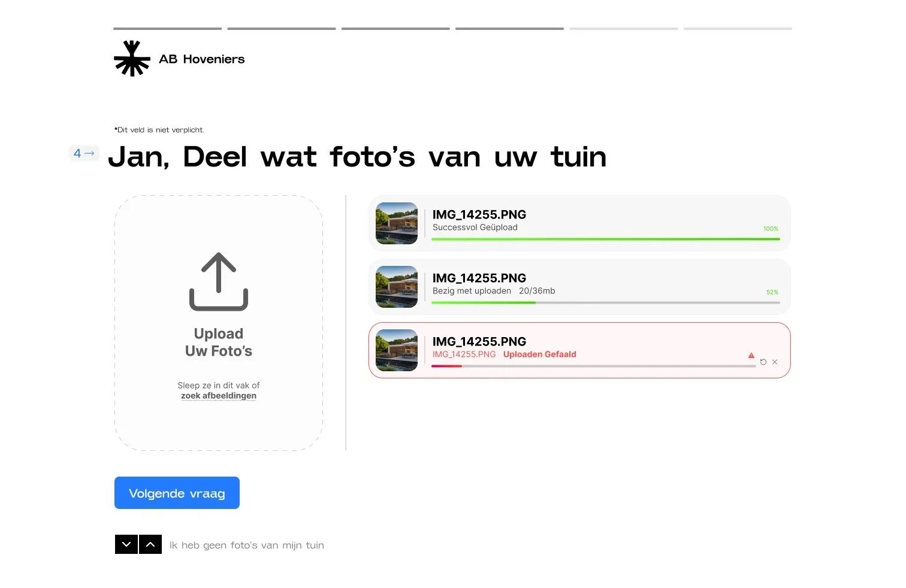Viewport: 906px width, 588px height.
Task: Select "Ik heb geen foto's van mijn tuin"
Action: coord(246,545)
